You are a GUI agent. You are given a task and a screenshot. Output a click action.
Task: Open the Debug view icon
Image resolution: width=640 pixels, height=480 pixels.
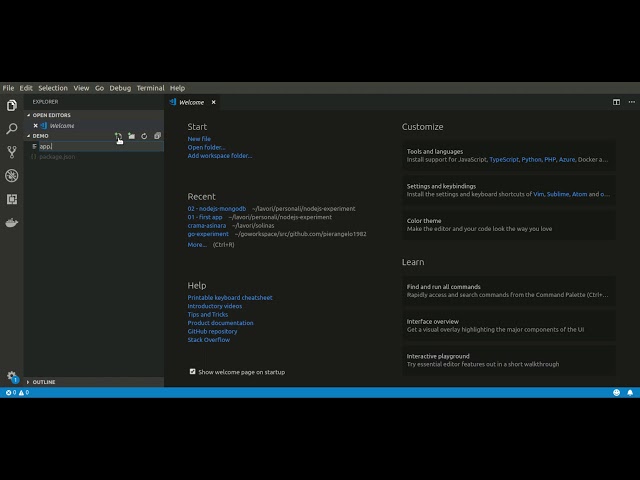tap(12, 176)
